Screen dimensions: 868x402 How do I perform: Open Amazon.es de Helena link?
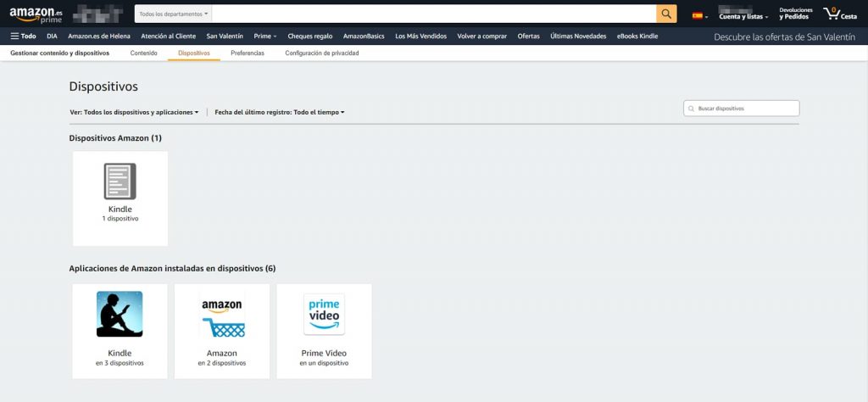(x=99, y=36)
